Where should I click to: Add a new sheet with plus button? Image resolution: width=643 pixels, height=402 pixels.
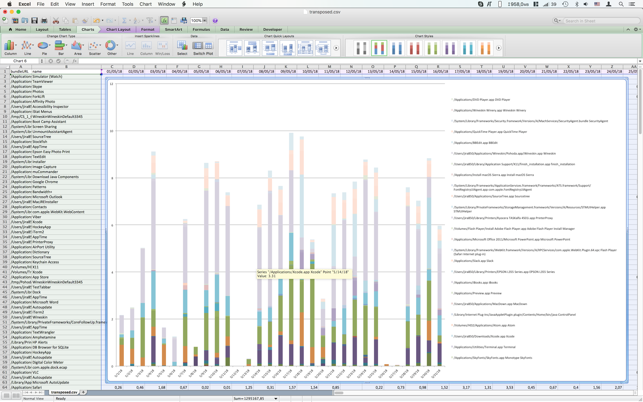(x=83, y=393)
